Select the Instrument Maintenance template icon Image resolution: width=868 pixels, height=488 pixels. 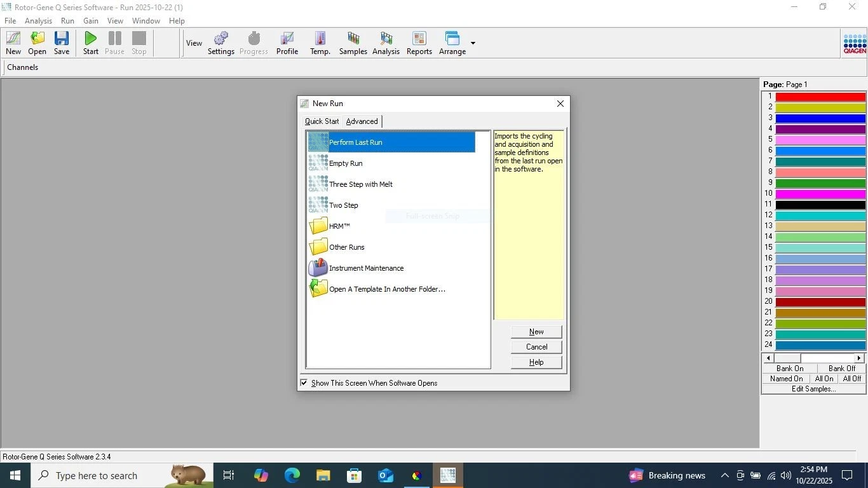coord(318,268)
